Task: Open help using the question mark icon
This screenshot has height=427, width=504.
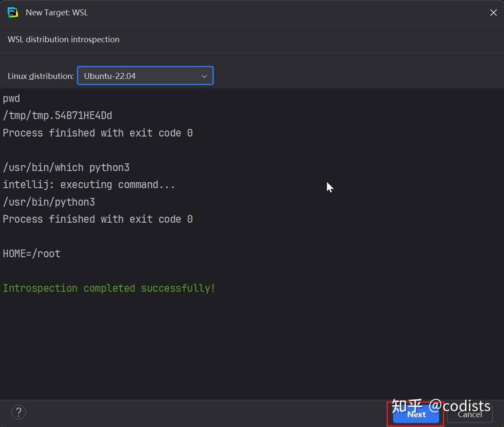Action: pos(18,412)
